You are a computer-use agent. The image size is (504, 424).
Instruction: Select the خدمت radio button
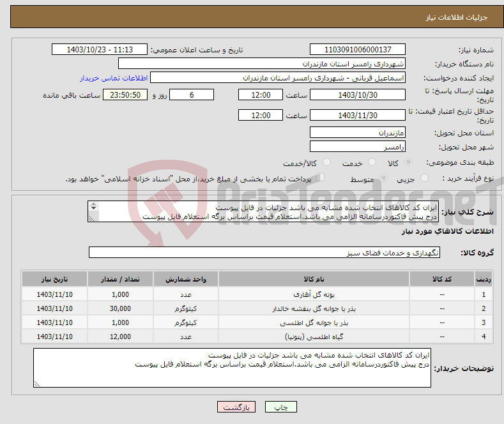[x=372, y=162]
